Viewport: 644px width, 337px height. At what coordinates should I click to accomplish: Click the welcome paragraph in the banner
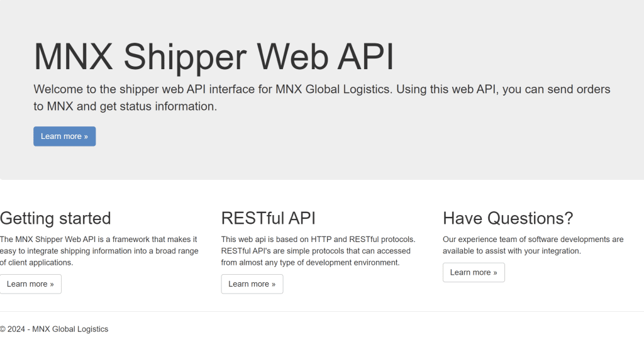click(321, 97)
